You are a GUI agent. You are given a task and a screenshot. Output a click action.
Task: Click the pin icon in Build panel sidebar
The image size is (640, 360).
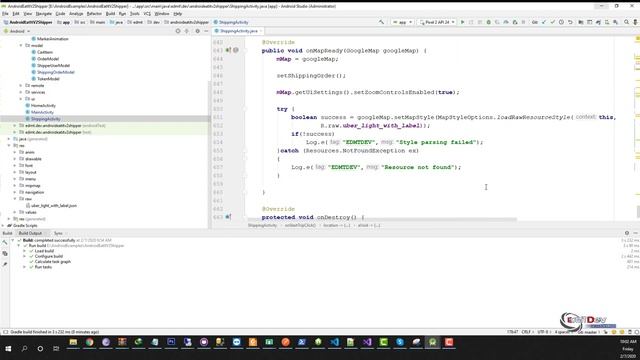[5, 264]
